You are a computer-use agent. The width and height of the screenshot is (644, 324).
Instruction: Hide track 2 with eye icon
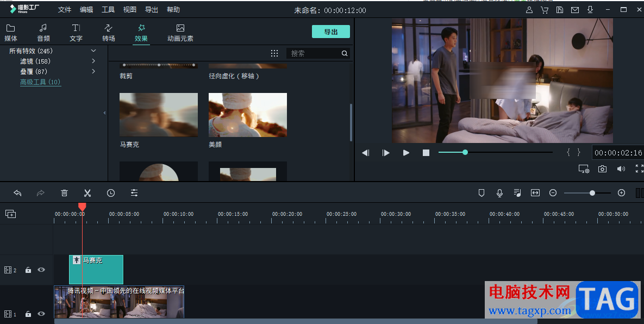[41, 270]
